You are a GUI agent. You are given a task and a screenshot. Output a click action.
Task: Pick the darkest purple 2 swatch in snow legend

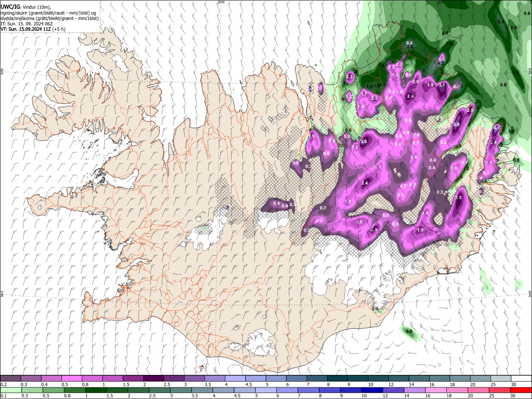pos(153,379)
